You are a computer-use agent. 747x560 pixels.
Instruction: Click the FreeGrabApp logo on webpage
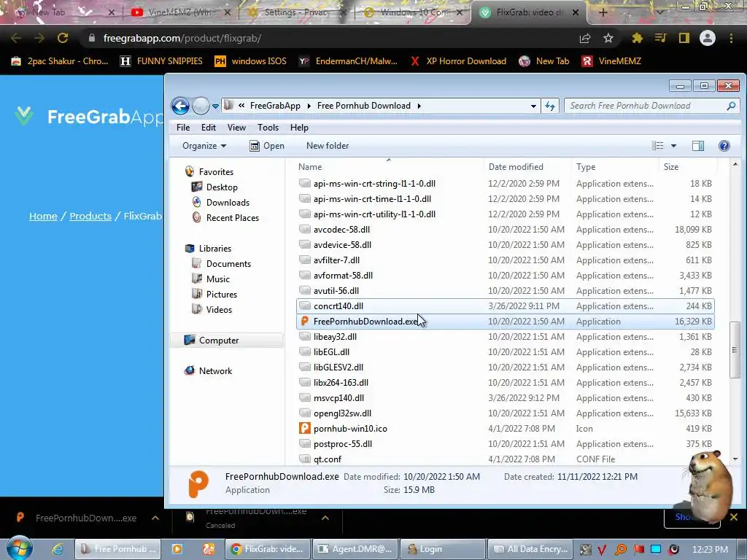coord(90,117)
